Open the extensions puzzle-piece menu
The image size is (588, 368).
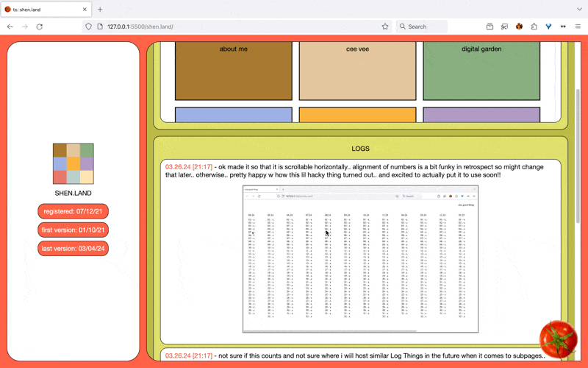click(534, 26)
